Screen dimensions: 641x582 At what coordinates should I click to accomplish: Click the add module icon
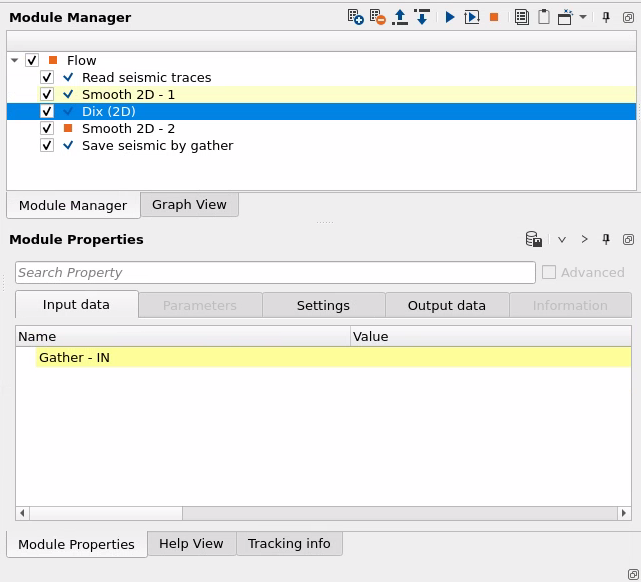point(356,17)
